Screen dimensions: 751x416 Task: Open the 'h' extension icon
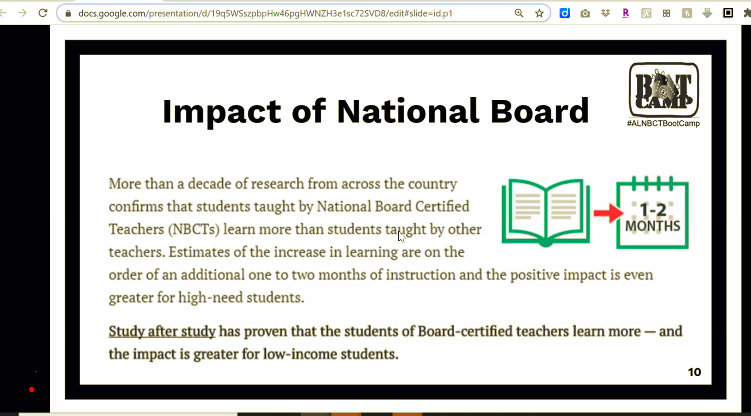687,13
